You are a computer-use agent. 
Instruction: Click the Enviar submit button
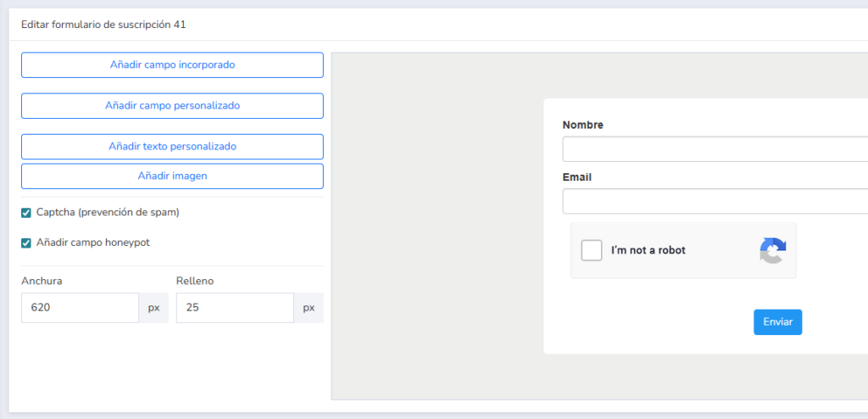[x=777, y=322]
